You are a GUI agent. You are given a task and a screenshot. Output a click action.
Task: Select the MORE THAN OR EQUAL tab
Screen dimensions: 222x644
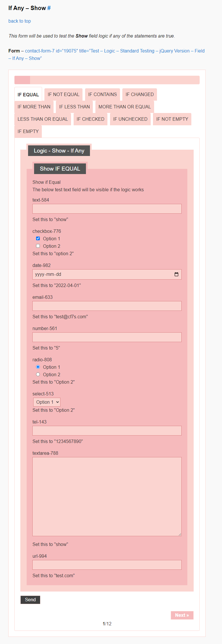coord(125,107)
